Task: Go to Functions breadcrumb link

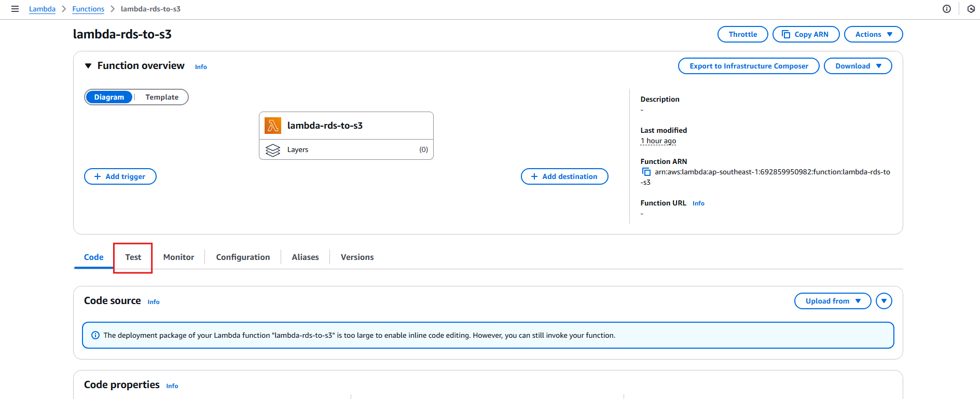Action: pos(88,9)
